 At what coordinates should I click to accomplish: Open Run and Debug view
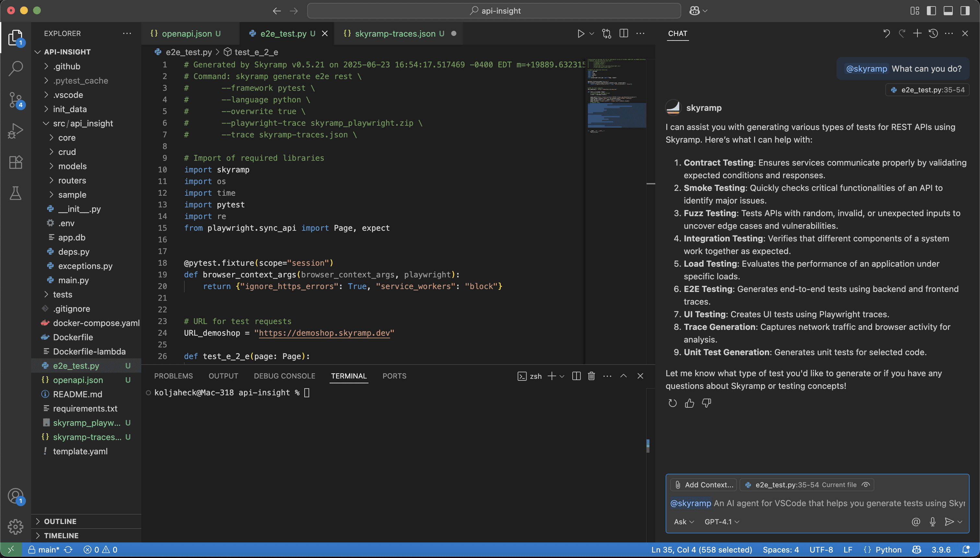(16, 131)
